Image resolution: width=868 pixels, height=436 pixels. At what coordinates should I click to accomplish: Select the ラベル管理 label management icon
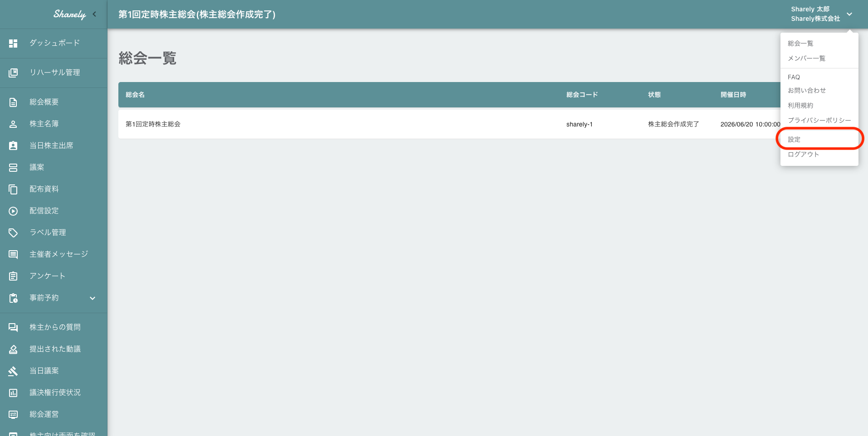[13, 232]
